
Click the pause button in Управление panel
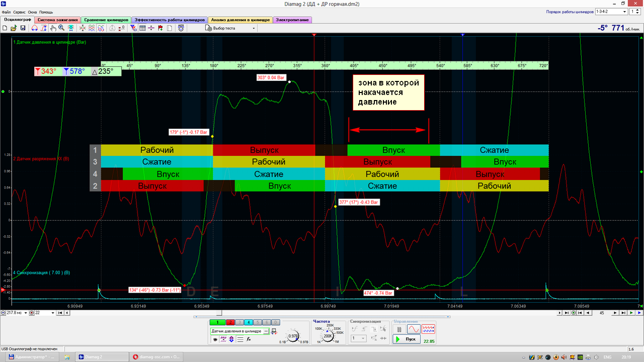pos(399,329)
